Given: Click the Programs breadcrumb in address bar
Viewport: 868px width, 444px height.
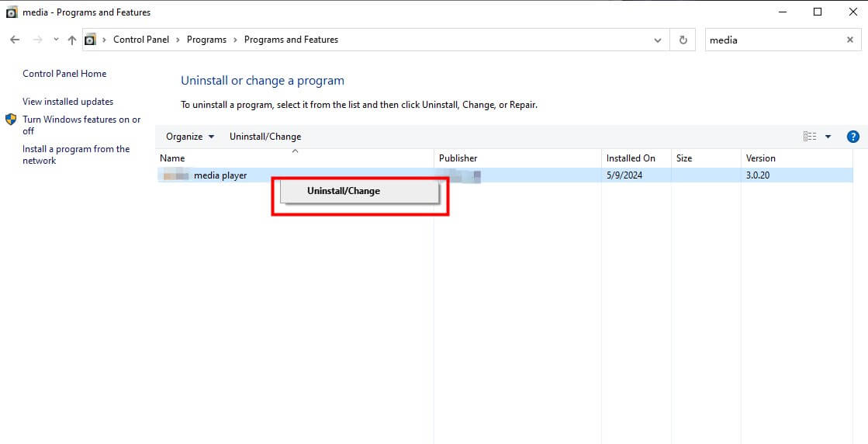Looking at the screenshot, I should pos(206,40).
